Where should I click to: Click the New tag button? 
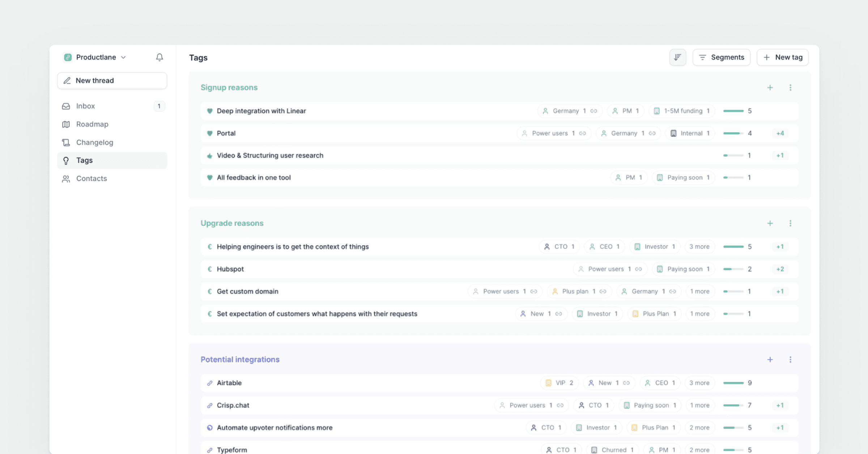click(x=783, y=57)
